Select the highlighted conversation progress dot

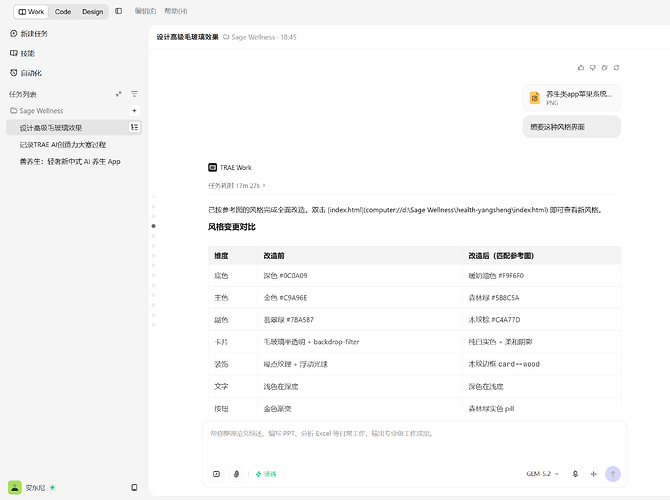point(153,226)
